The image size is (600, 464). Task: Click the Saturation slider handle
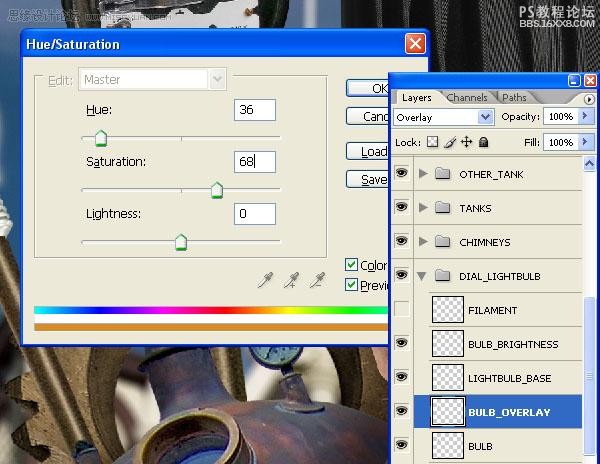pos(217,190)
